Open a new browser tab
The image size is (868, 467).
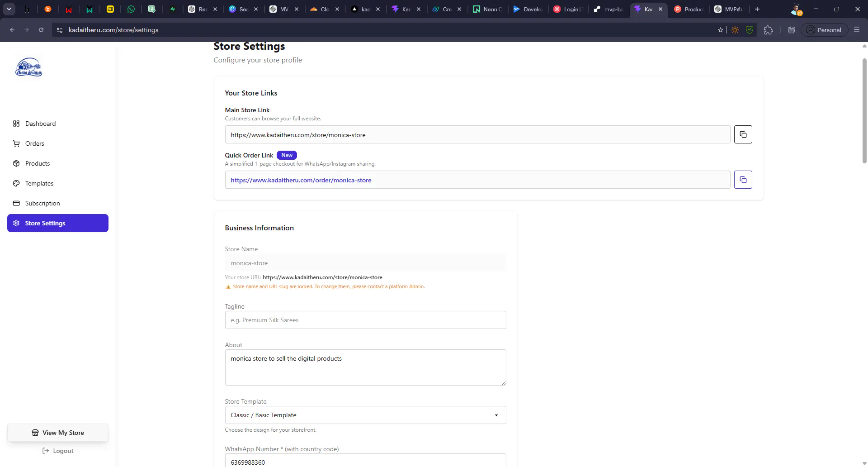tap(757, 9)
